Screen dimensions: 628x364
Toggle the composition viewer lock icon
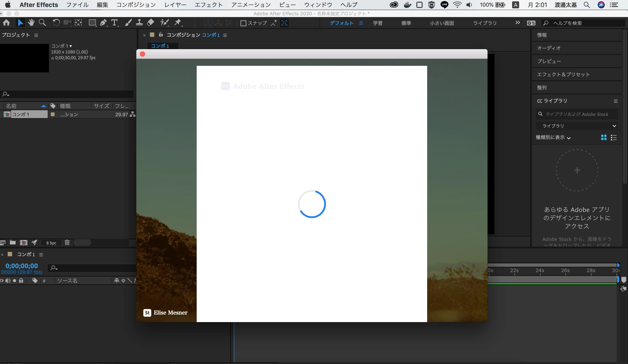coord(161,35)
